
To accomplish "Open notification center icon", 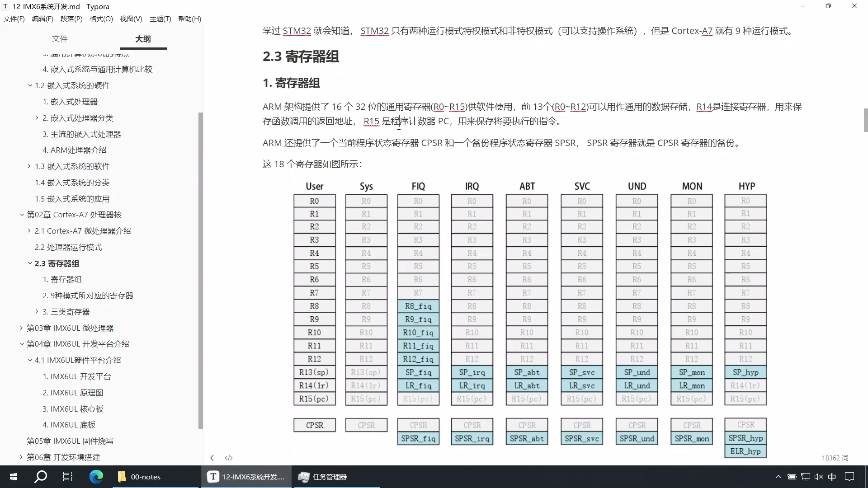I will 849,477.
